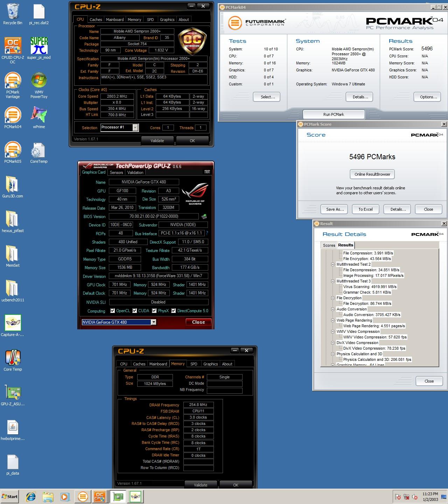Switch to Caches tab in top CPU-Z
This screenshot has width=448, height=504.
click(96, 20)
